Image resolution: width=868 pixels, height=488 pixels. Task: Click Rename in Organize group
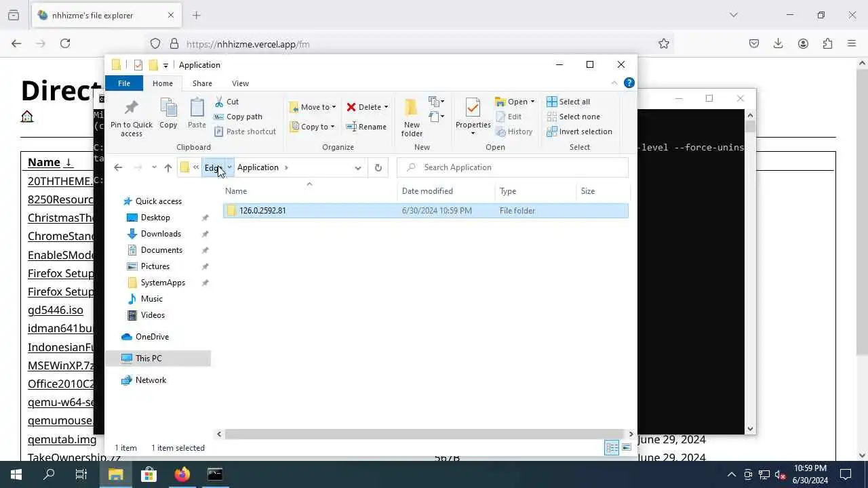click(x=366, y=127)
